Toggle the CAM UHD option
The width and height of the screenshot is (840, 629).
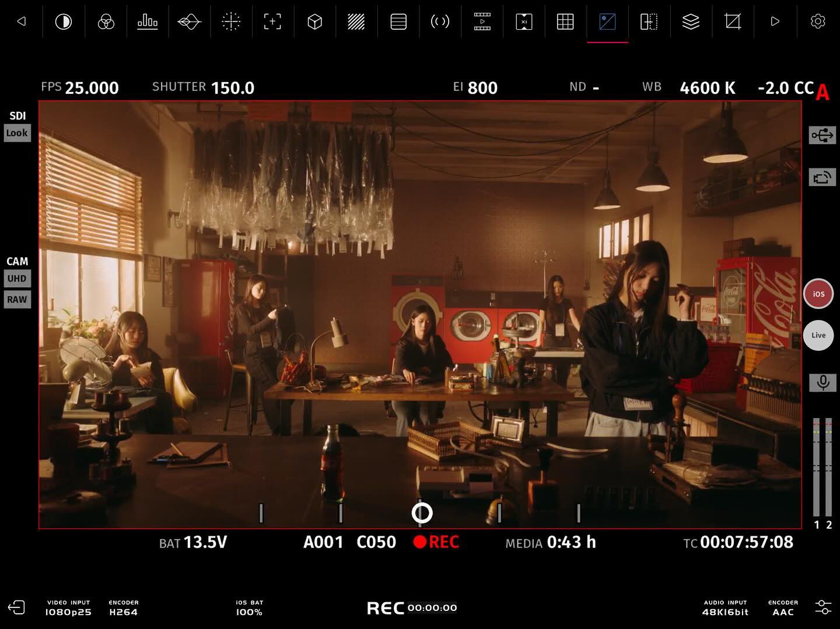click(x=17, y=279)
